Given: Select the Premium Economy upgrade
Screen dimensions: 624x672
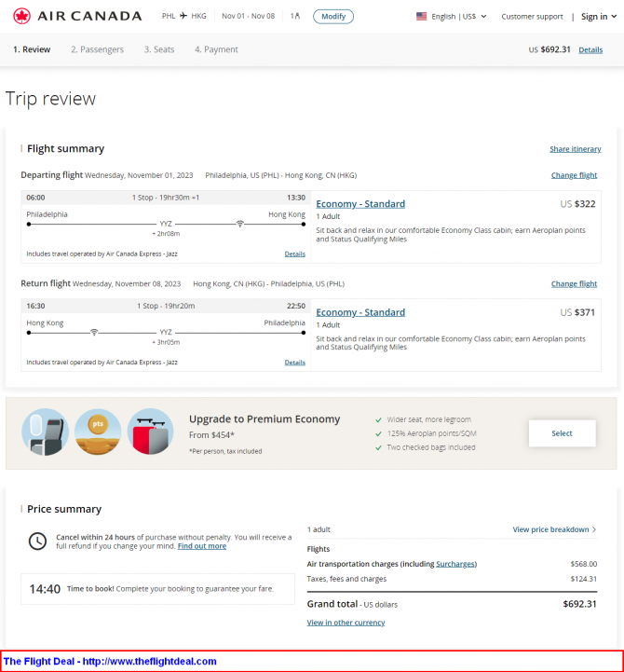Looking at the screenshot, I should coord(562,433).
